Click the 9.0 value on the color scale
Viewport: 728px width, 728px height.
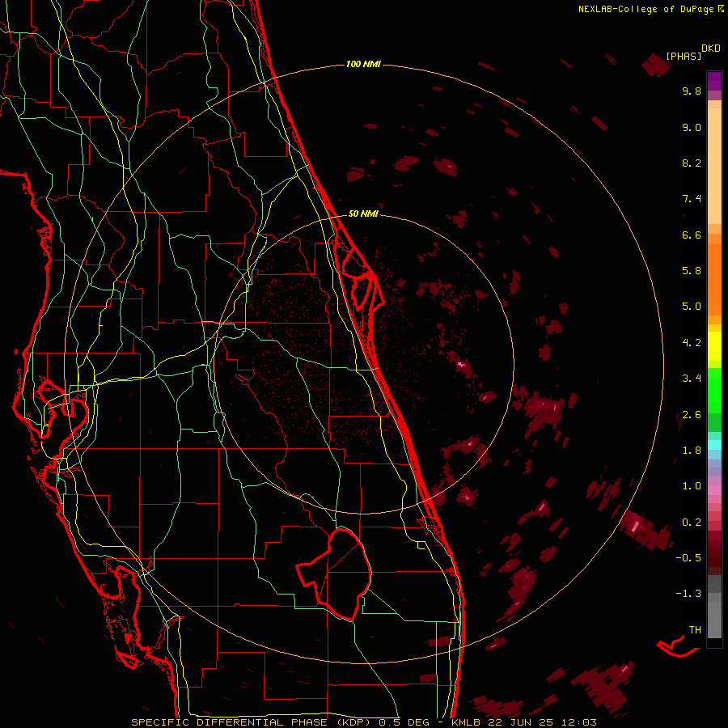coord(692,127)
